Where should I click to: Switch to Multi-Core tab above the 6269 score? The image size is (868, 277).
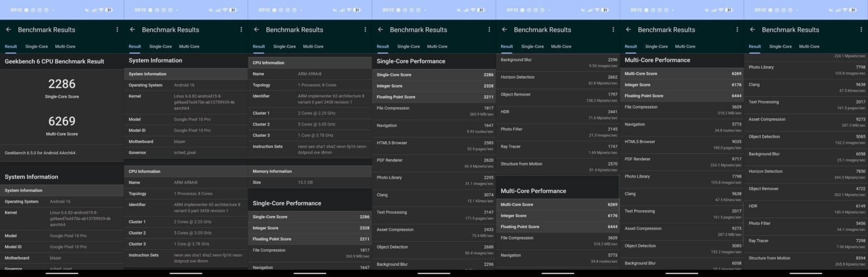[x=65, y=47]
